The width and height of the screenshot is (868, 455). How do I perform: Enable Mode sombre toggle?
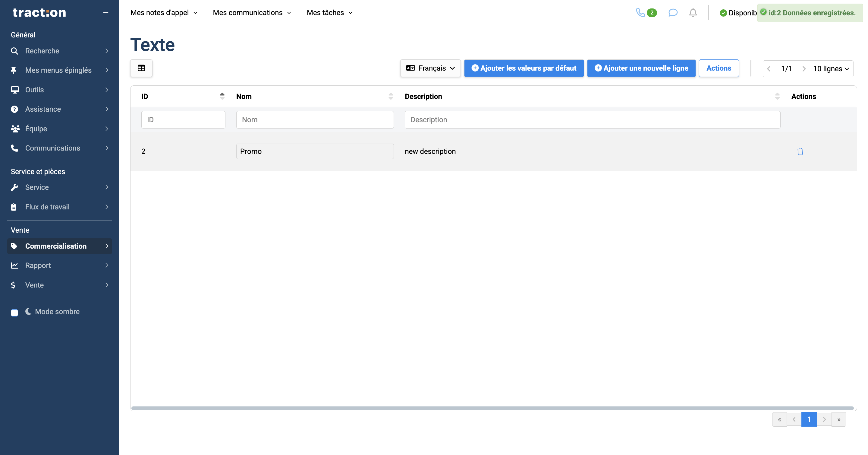click(x=14, y=313)
